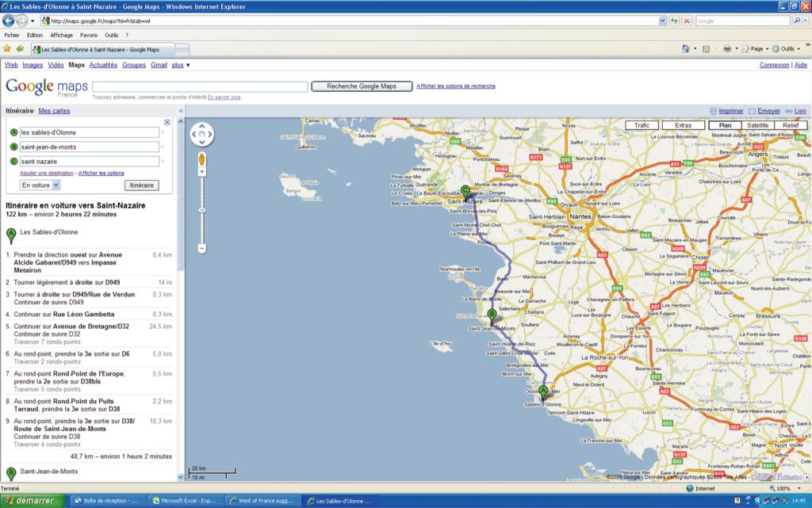Open recent pages dropdown beside Forward
The width and height of the screenshot is (812, 508).
click(32, 21)
